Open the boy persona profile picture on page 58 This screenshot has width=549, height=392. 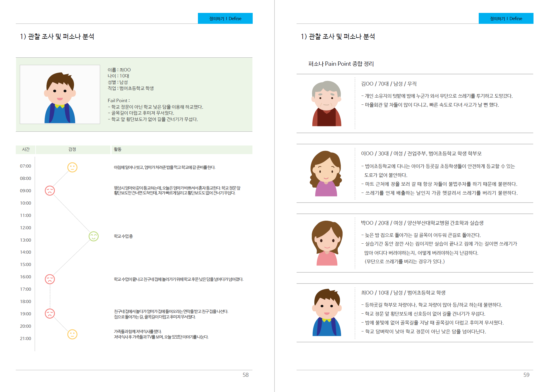tap(60, 95)
